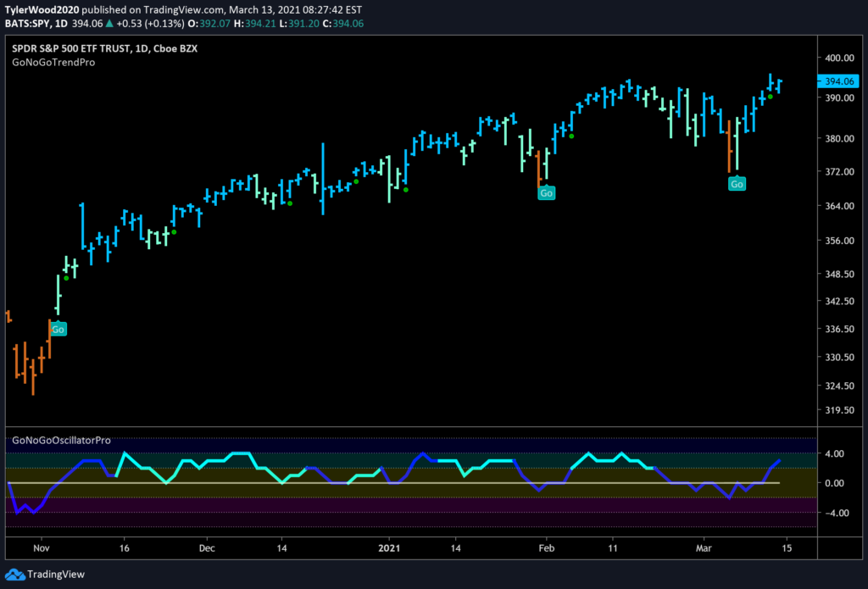Select the Go signal label at February

tap(547, 192)
